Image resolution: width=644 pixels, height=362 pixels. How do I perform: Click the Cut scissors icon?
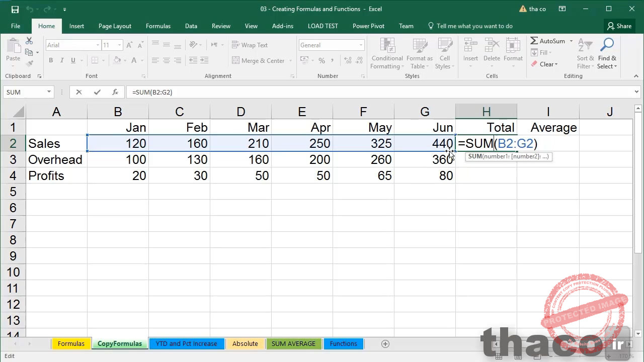click(29, 41)
